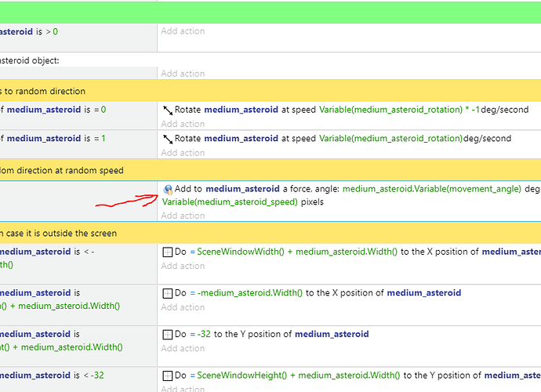Click Add action under the -32 Y position action
The height and width of the screenshot is (392, 541).
click(183, 348)
